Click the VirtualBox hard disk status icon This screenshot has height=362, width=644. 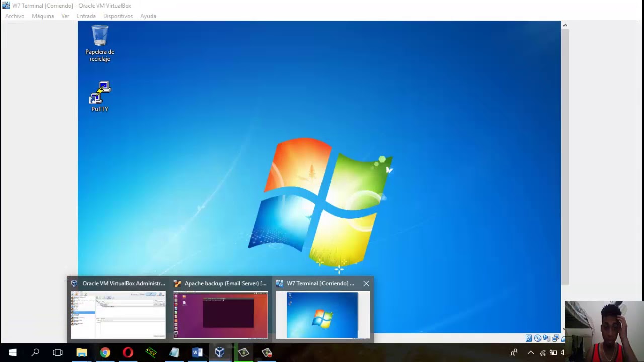[x=529, y=338]
